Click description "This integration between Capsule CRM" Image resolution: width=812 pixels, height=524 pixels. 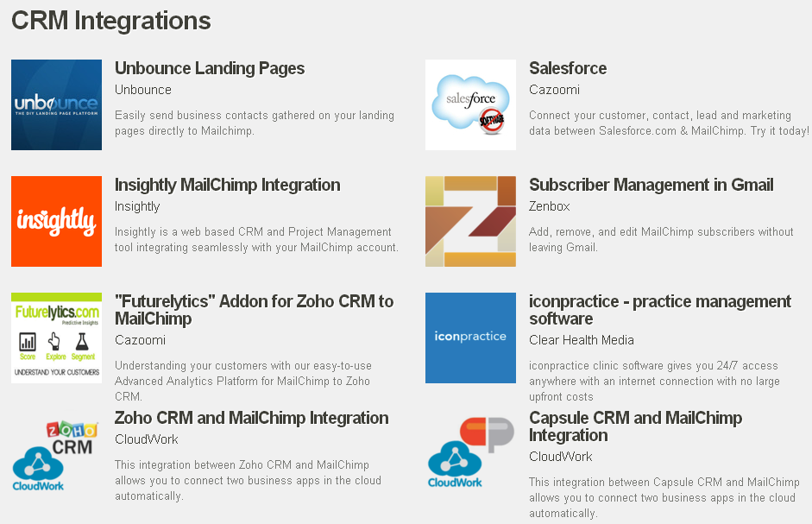pyautogui.click(x=664, y=497)
